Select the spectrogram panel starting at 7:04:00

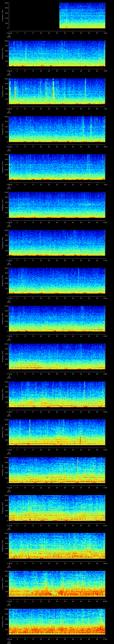coord(57,16)
